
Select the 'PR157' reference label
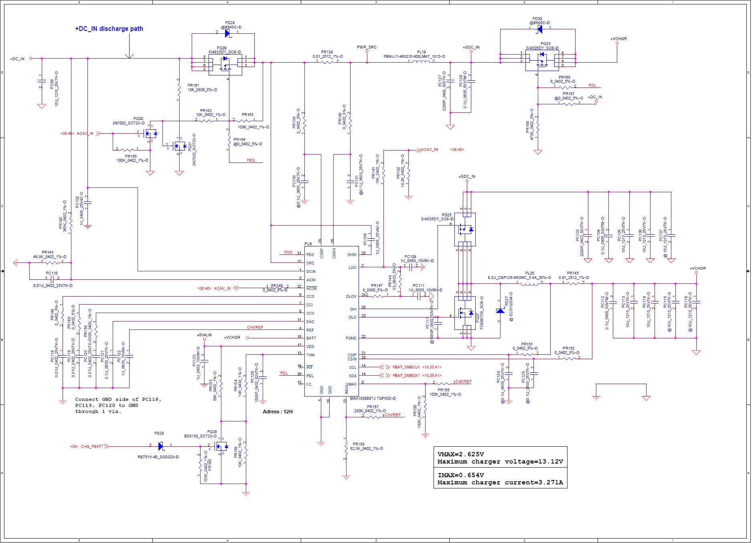[373, 407]
